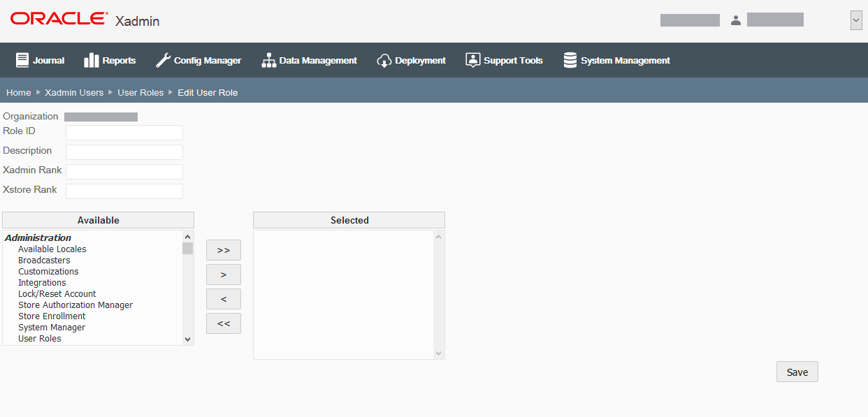Open the Data Management section

309,60
